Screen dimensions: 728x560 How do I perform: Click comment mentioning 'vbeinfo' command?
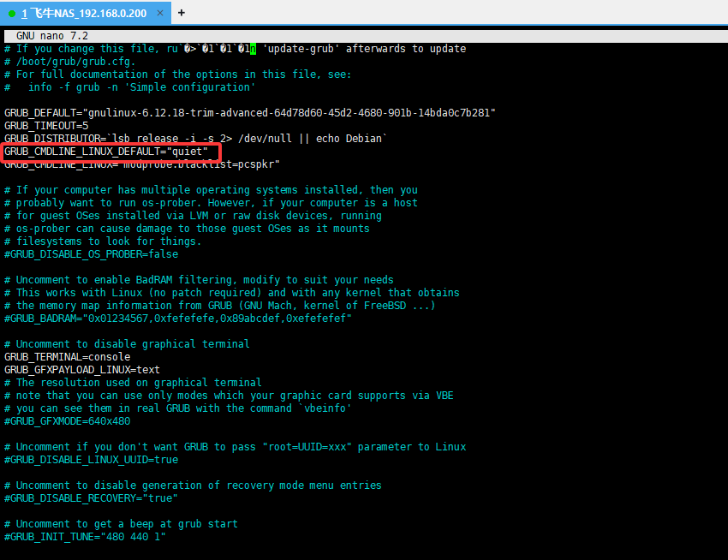click(178, 408)
